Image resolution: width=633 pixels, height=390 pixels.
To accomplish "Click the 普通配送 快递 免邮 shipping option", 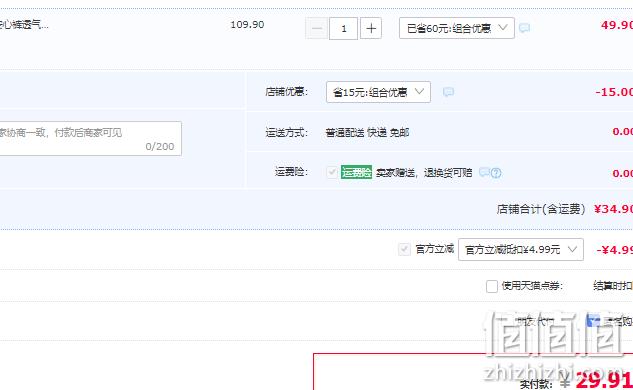I will click(367, 132).
